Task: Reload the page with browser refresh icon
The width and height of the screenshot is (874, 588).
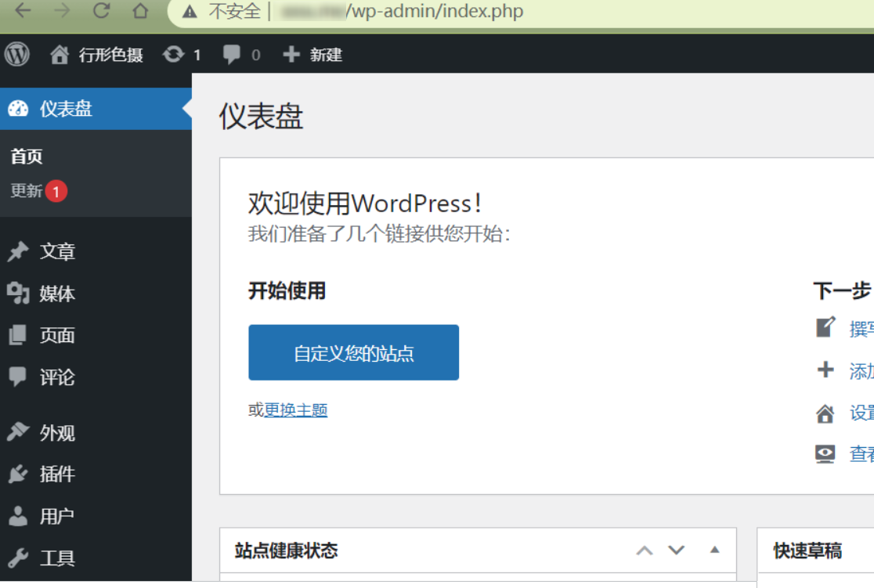Action: coord(101,12)
